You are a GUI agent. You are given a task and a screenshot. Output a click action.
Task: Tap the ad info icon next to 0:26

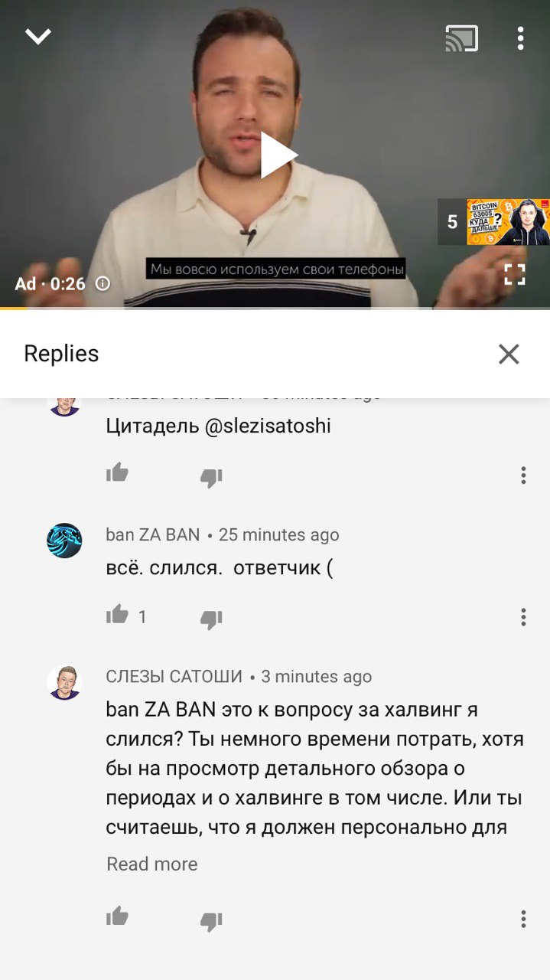tap(103, 283)
